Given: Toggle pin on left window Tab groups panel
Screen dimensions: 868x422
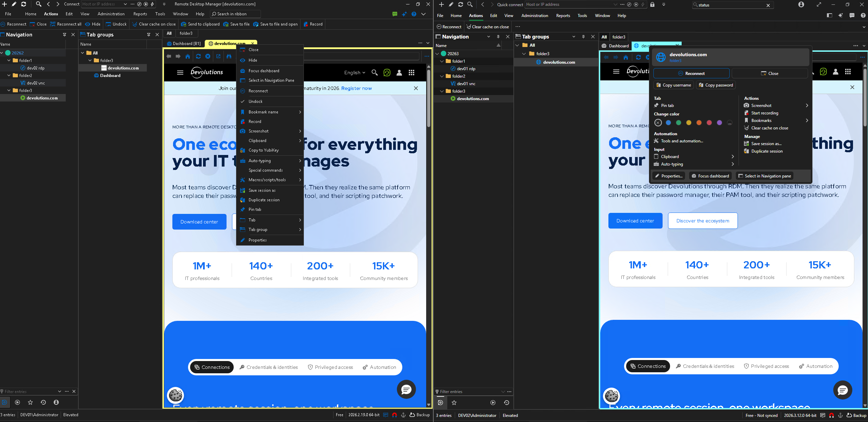Looking at the screenshot, I should [x=149, y=35].
